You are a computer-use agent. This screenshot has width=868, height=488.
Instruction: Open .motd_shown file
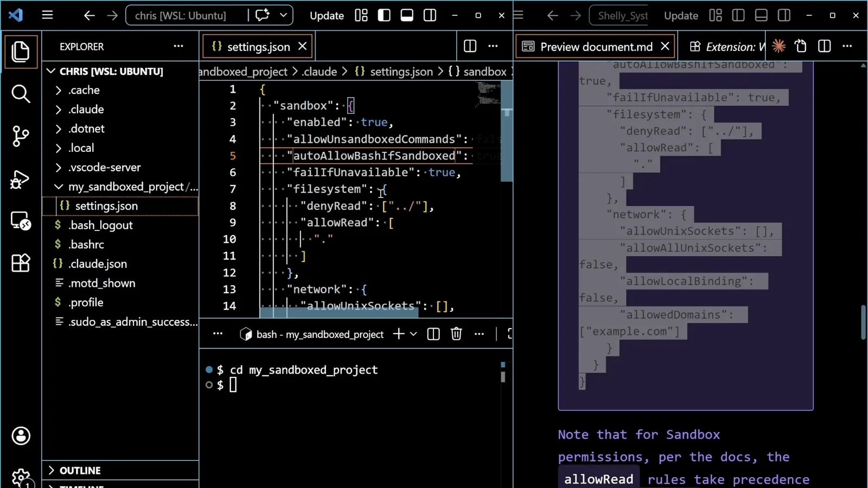point(120,283)
